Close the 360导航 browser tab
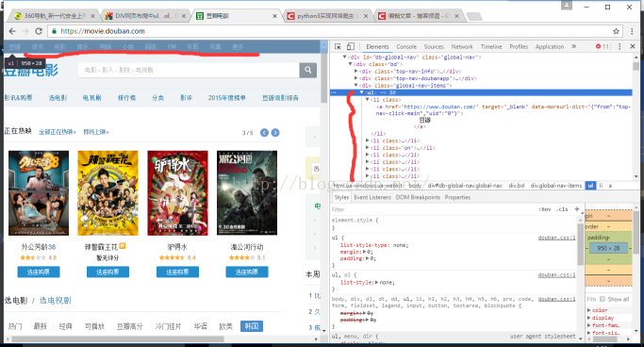This screenshot has height=347, width=644. (x=92, y=16)
